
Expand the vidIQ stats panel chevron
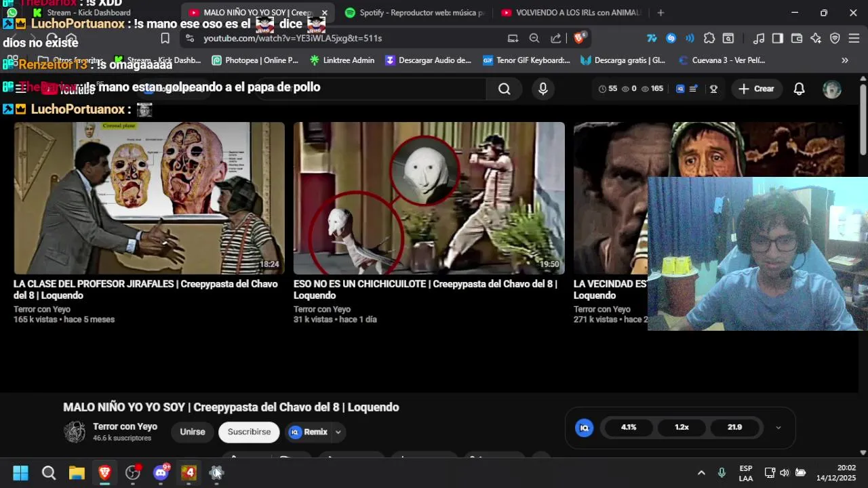click(x=778, y=428)
